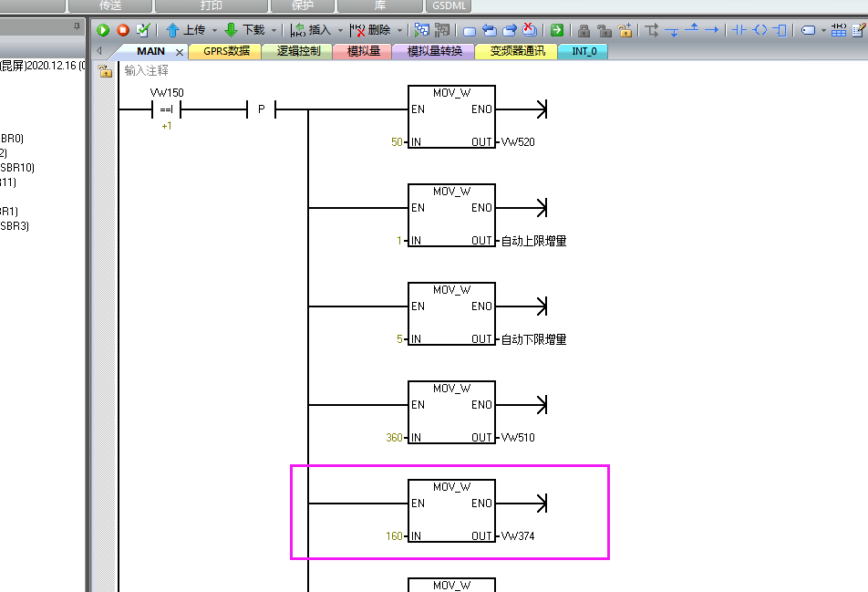Select the MOV_W block outputting VW374
Image resolution: width=868 pixels, height=592 pixels.
(451, 511)
